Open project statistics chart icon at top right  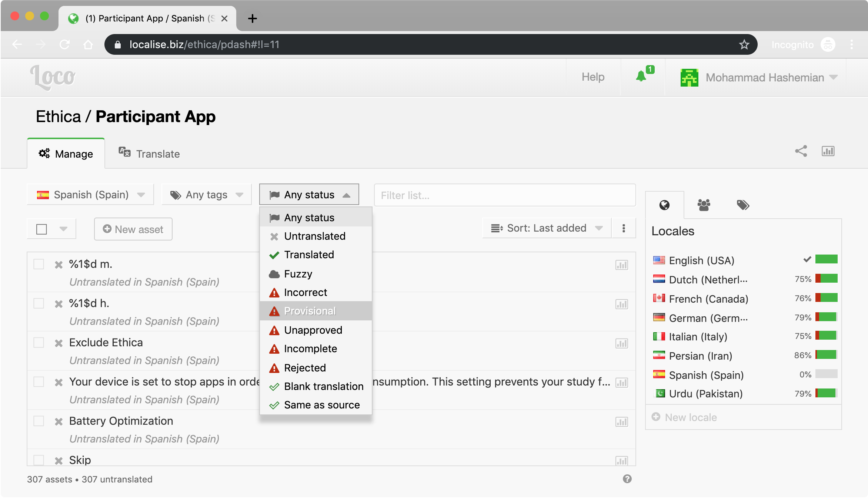pos(828,151)
